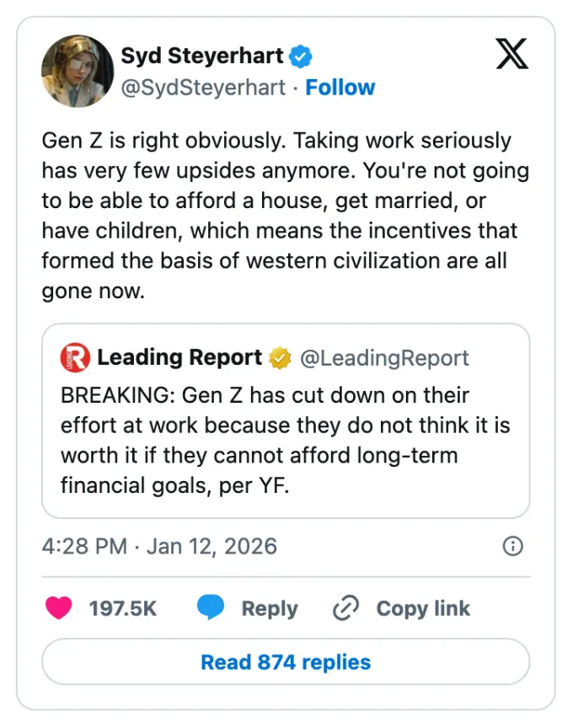Image resolution: width=578 pixels, height=728 pixels.
Task: Click the 4:28 PM · Jan 12, 2026 timestamp
Action: 159,546
